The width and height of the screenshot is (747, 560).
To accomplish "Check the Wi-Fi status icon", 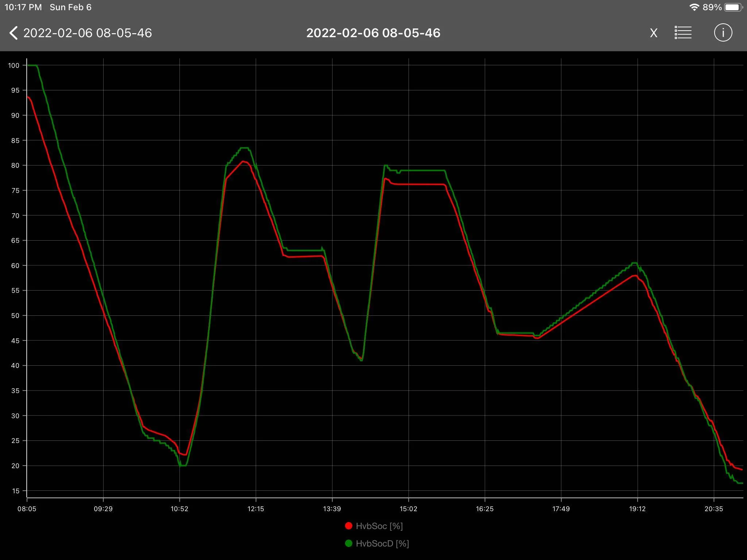I will point(694,7).
